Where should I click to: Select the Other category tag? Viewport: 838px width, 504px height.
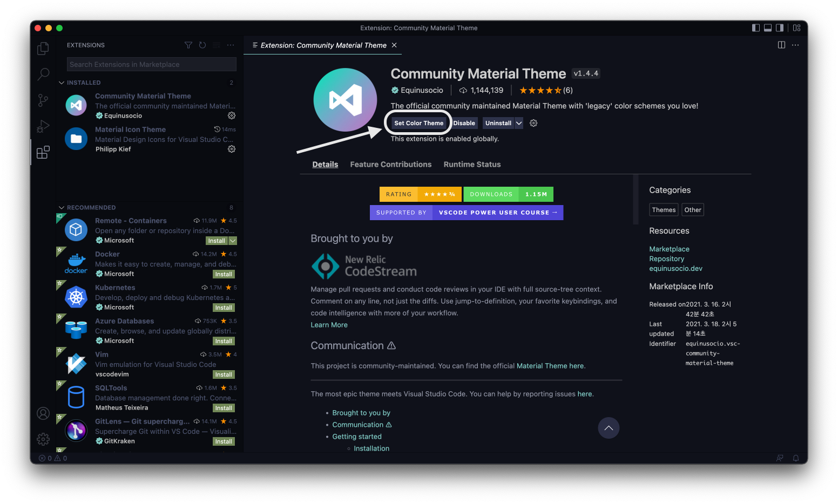(x=693, y=210)
